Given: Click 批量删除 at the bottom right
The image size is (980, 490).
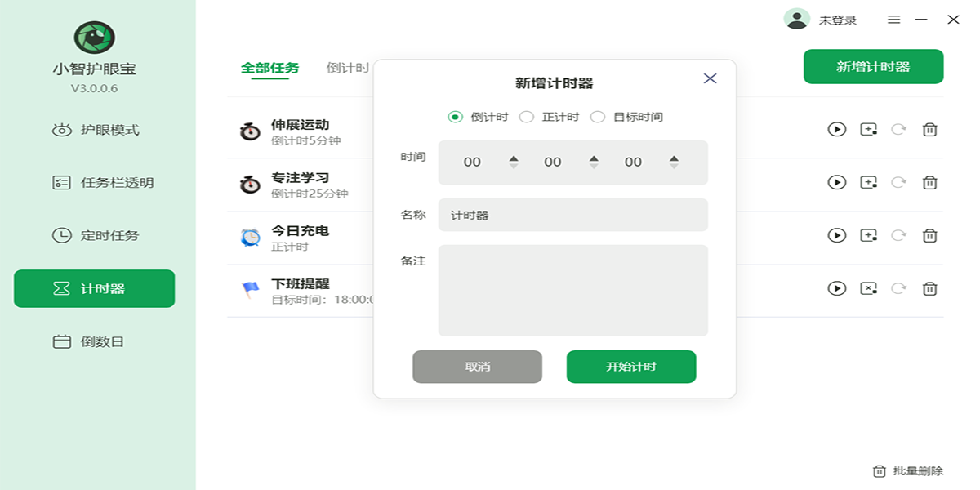Looking at the screenshot, I should [x=908, y=471].
